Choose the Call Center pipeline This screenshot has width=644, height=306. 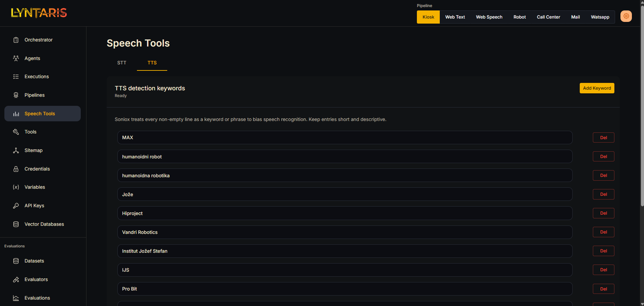[x=548, y=17]
